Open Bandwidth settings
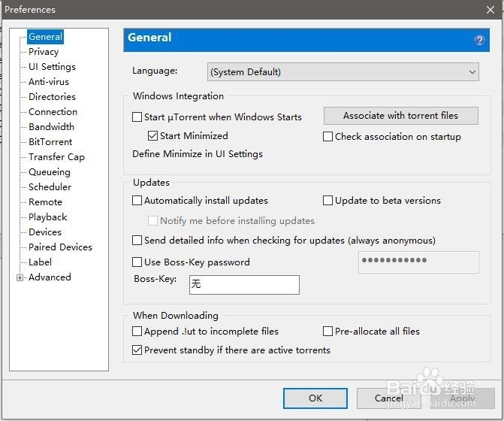Screen dimensions: 504x421 point(51,127)
